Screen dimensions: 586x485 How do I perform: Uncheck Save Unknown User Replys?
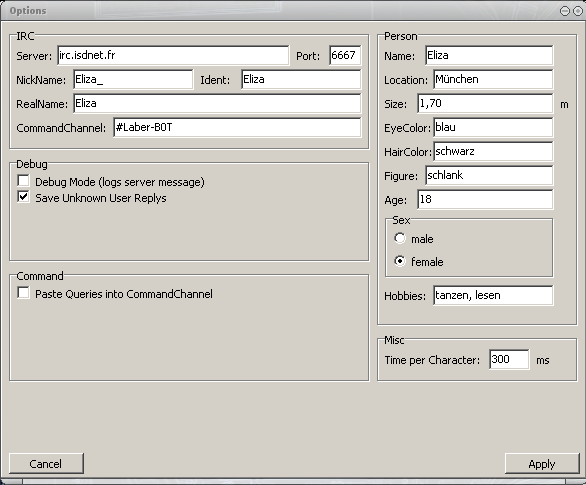[x=23, y=197]
